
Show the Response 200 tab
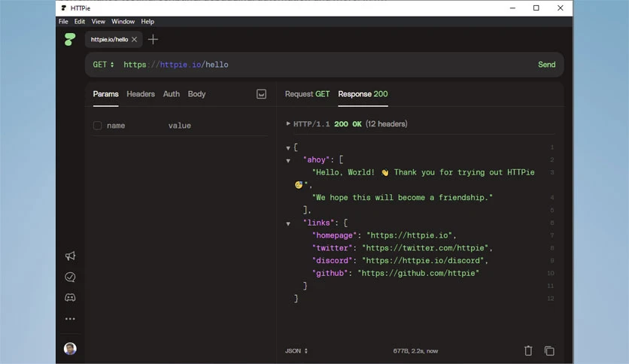pyautogui.click(x=363, y=94)
